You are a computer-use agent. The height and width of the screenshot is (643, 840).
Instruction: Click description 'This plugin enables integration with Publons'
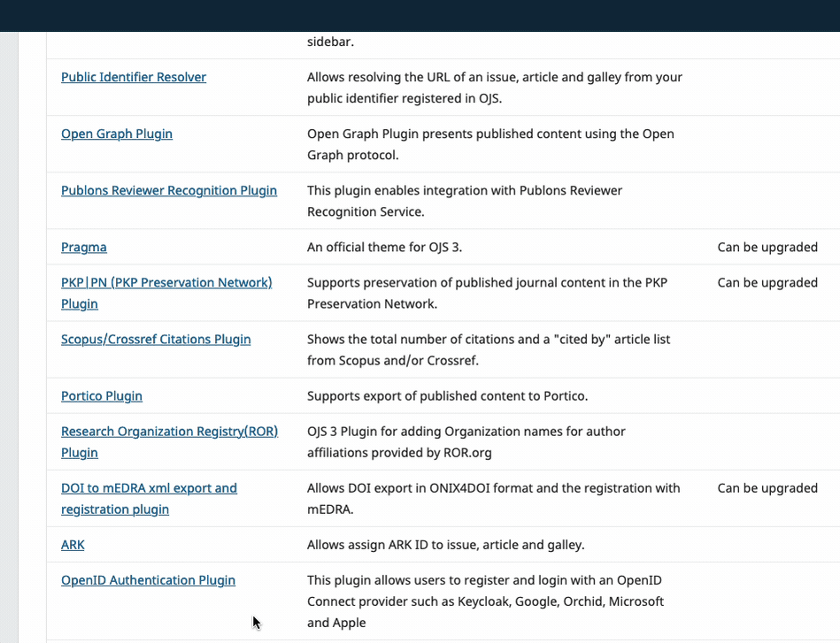tap(465, 202)
